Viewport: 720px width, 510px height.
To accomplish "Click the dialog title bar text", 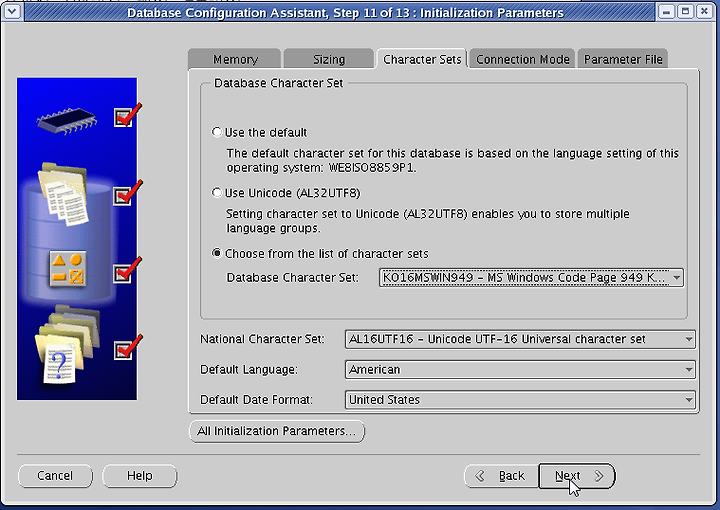I will point(345,12).
